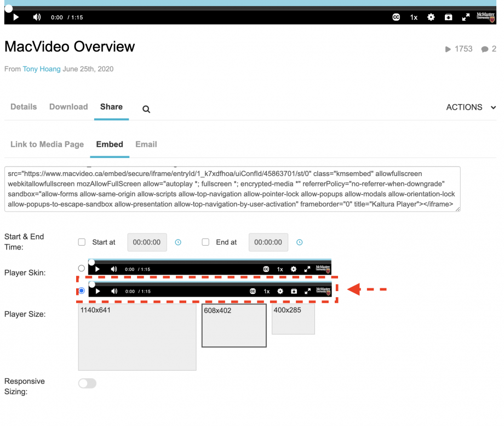The height and width of the screenshot is (426, 504).
Task: Enable the End at checkbox
Action: [205, 242]
